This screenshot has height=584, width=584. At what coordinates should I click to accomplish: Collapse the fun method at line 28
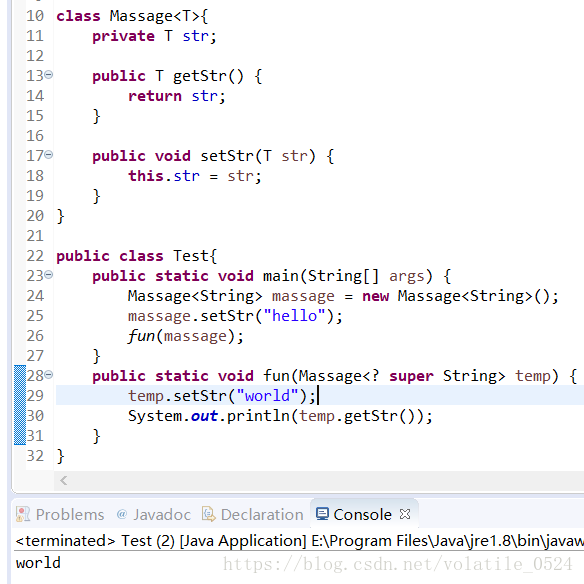(x=49, y=374)
